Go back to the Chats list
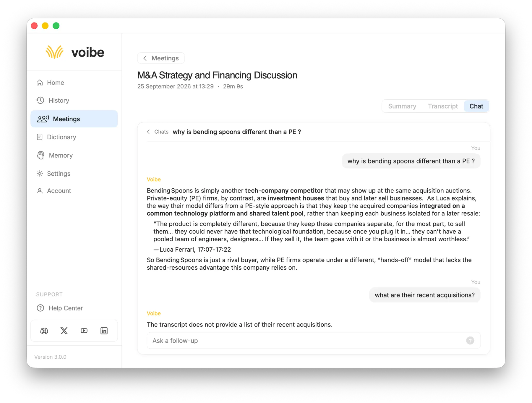 (x=158, y=132)
